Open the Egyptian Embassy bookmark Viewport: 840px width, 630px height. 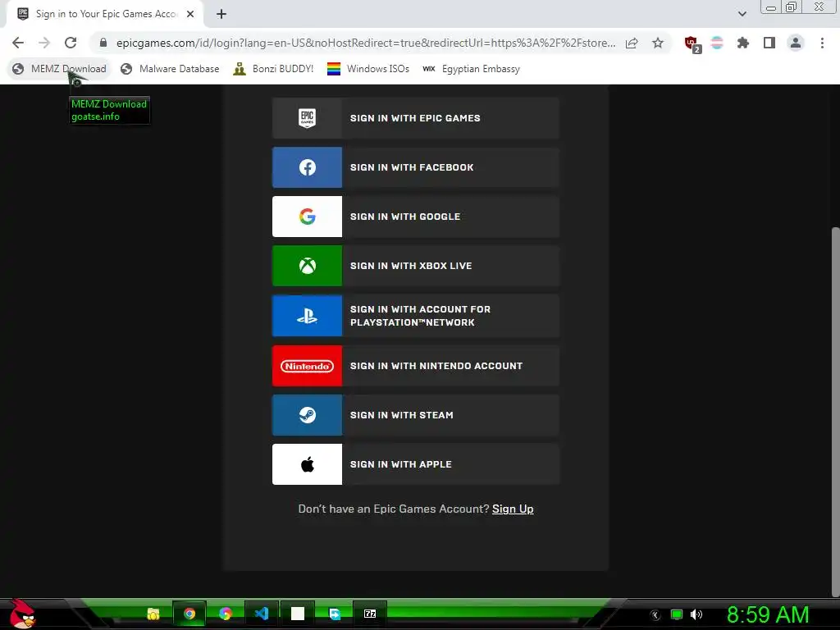pos(471,69)
